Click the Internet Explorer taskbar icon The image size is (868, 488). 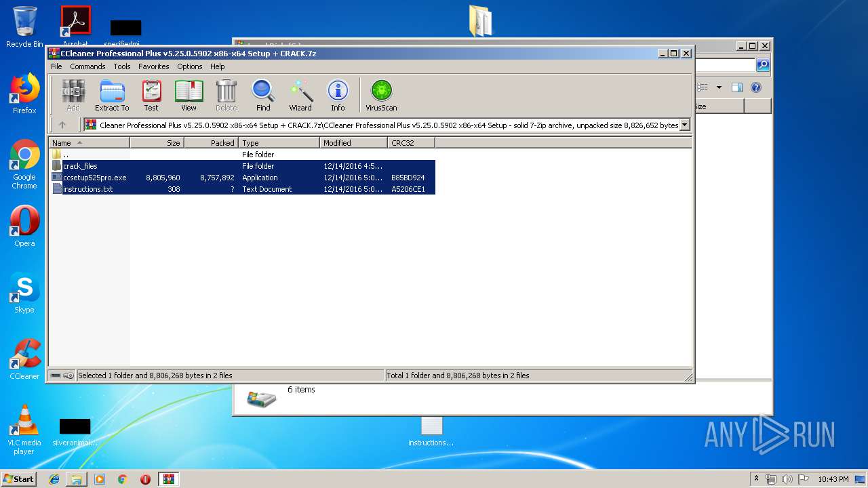coord(54,479)
